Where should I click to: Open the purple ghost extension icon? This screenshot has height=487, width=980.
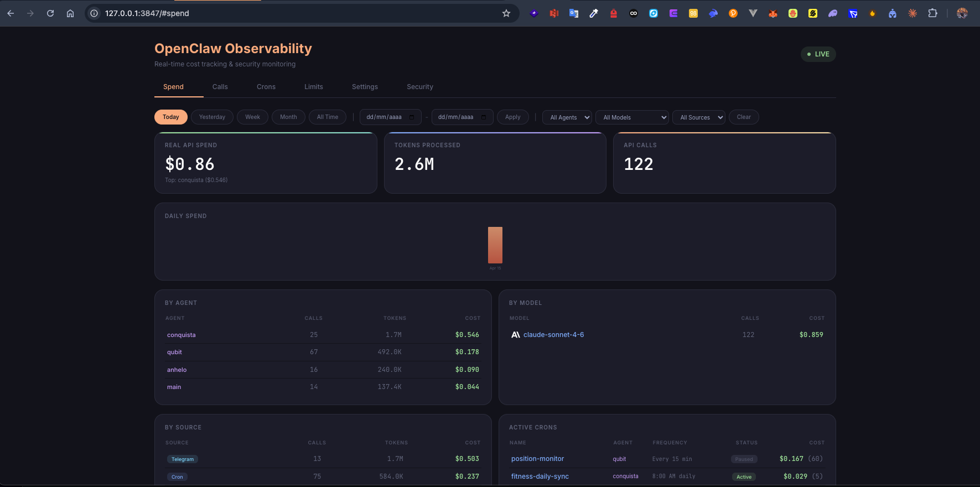(x=833, y=13)
